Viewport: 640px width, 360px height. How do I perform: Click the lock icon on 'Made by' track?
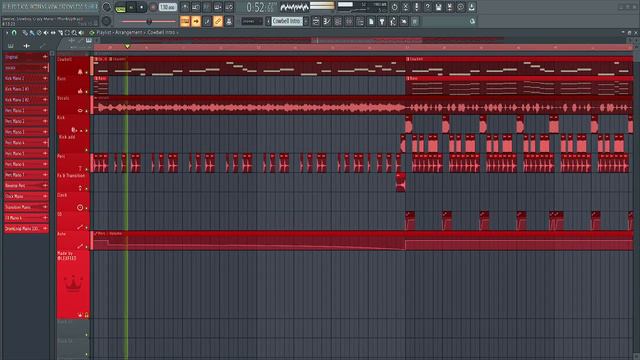tap(87, 315)
